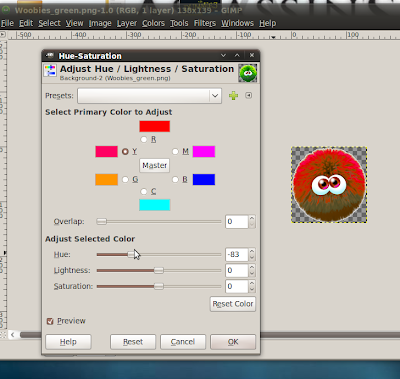This screenshot has width=400, height=379.
Task: Click the Reset Color button
Action: tap(233, 304)
